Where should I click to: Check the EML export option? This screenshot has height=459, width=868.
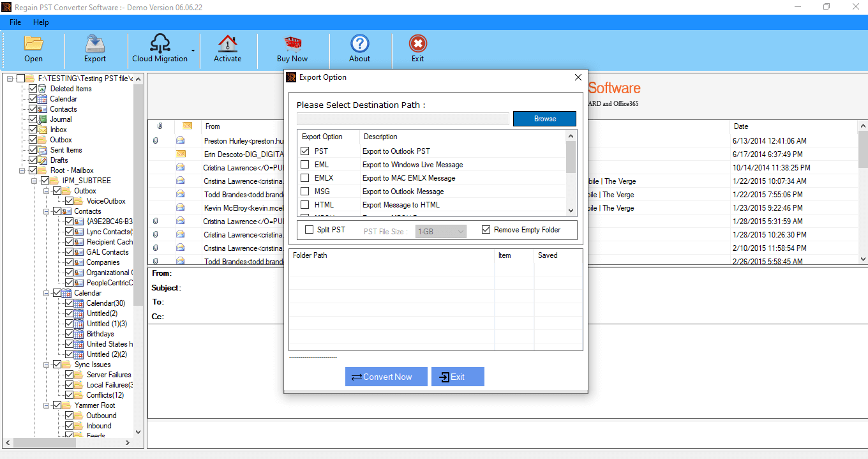pyautogui.click(x=304, y=165)
